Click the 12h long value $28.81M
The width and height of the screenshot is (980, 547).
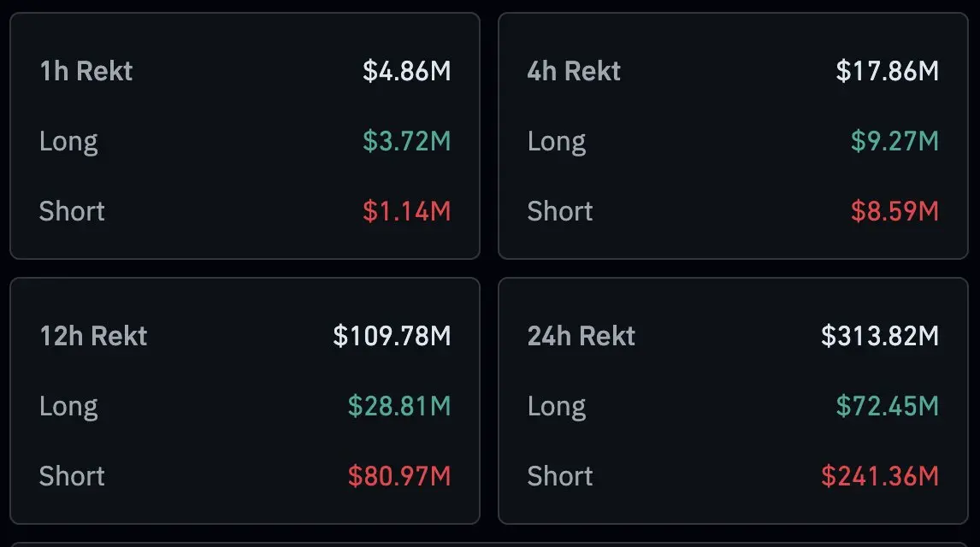coord(398,406)
